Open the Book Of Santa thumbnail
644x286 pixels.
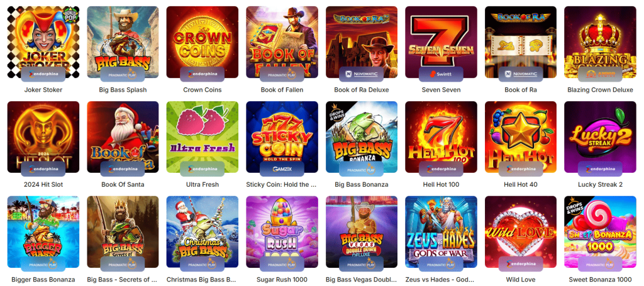pyautogui.click(x=123, y=137)
